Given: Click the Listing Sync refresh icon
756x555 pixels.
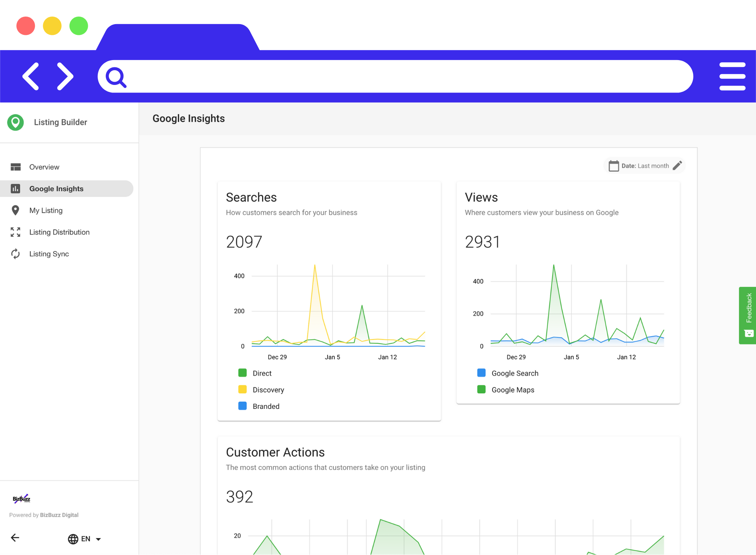Looking at the screenshot, I should (15, 254).
